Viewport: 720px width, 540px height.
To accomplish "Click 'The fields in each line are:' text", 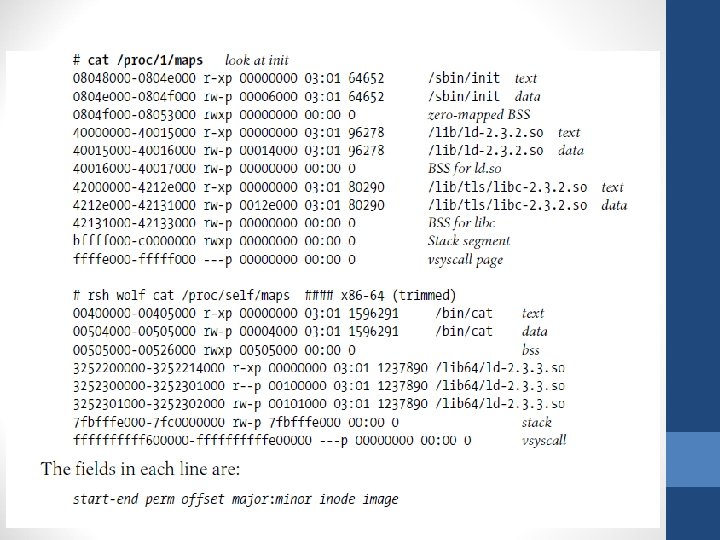I will click(141, 469).
